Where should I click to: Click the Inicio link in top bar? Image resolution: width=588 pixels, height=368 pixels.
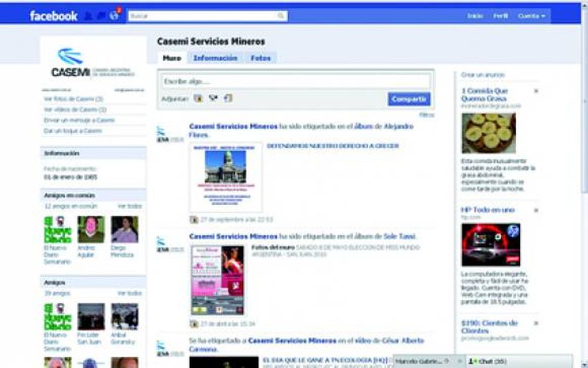[475, 16]
